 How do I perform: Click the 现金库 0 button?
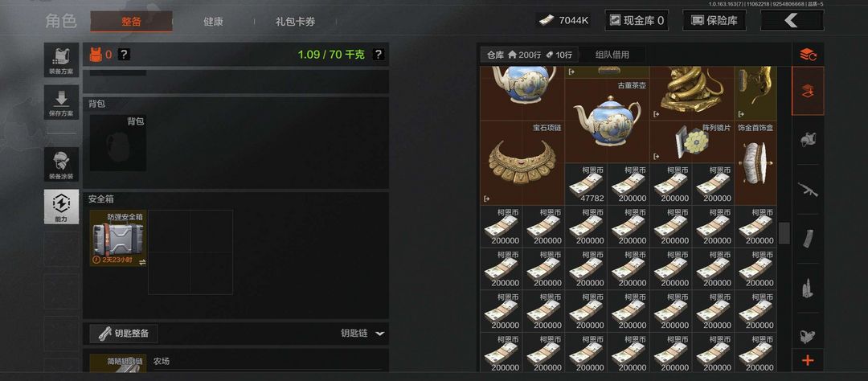click(637, 20)
